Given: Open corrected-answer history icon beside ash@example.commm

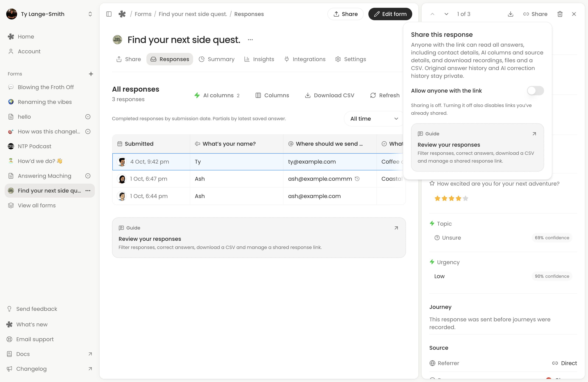Looking at the screenshot, I should [x=357, y=179].
